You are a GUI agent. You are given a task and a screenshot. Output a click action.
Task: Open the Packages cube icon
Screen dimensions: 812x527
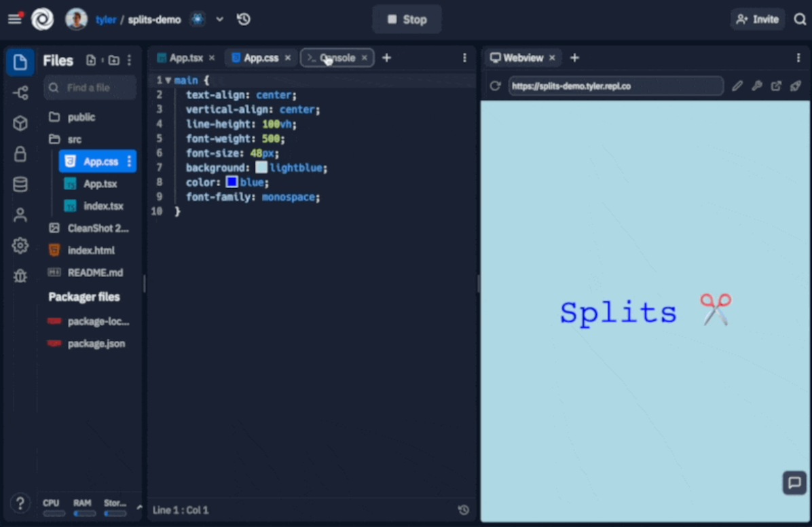click(x=20, y=124)
